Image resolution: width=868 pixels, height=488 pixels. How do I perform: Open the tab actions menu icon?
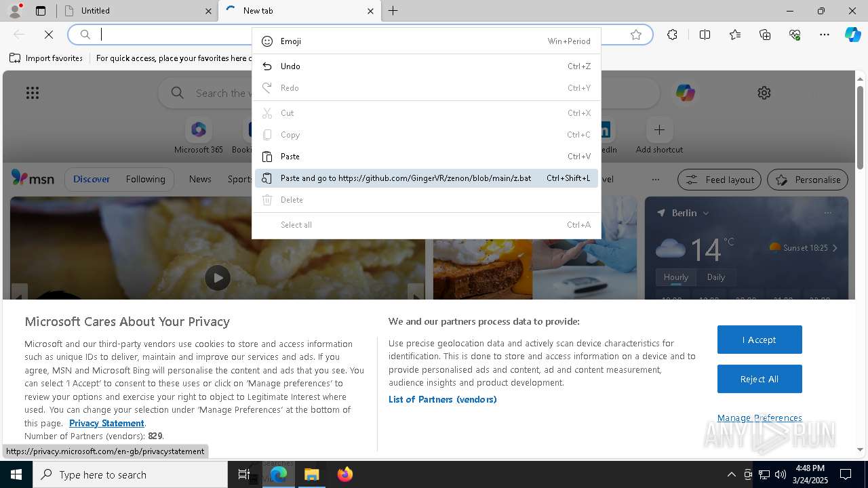(41, 11)
